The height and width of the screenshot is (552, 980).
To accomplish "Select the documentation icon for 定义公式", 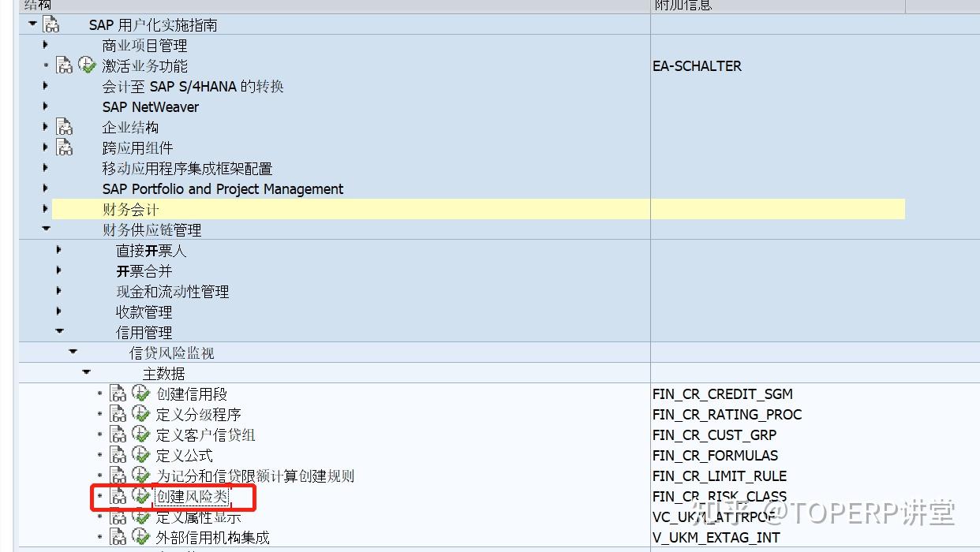I will tap(117, 455).
